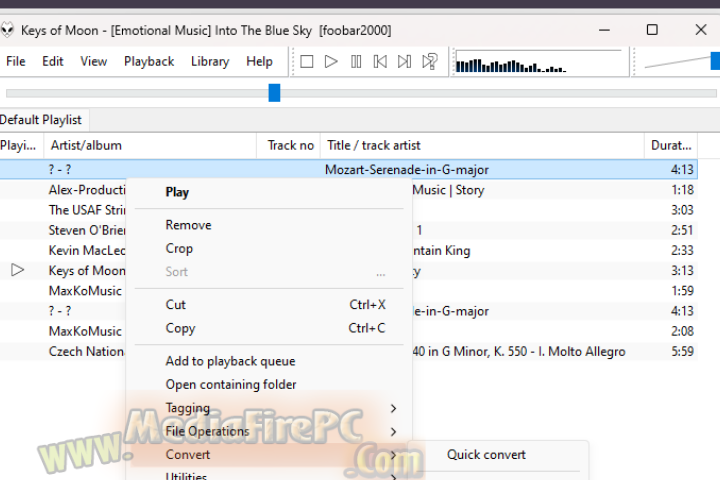This screenshot has height=480, width=720.
Task: Click the Track no column header
Action: 288,146
